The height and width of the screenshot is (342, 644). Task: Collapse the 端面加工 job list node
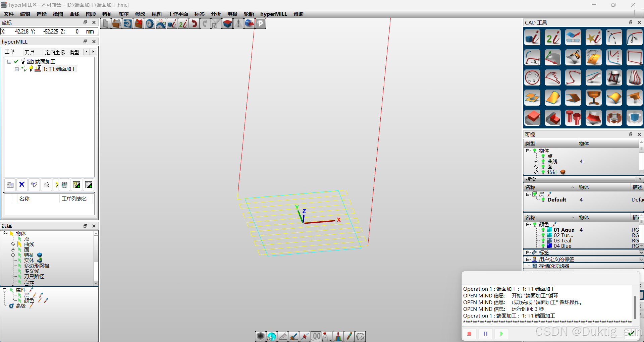tap(9, 62)
